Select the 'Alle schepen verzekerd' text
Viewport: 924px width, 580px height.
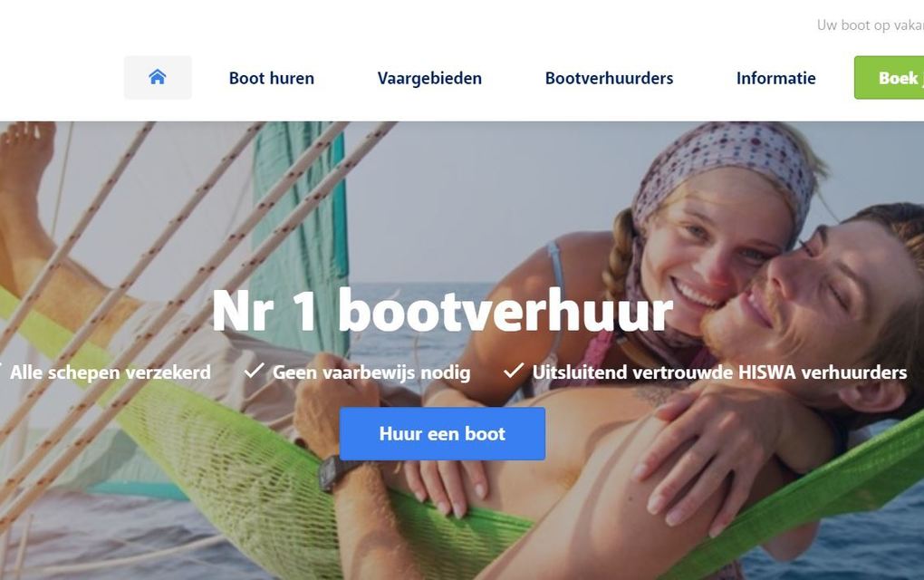click(111, 372)
